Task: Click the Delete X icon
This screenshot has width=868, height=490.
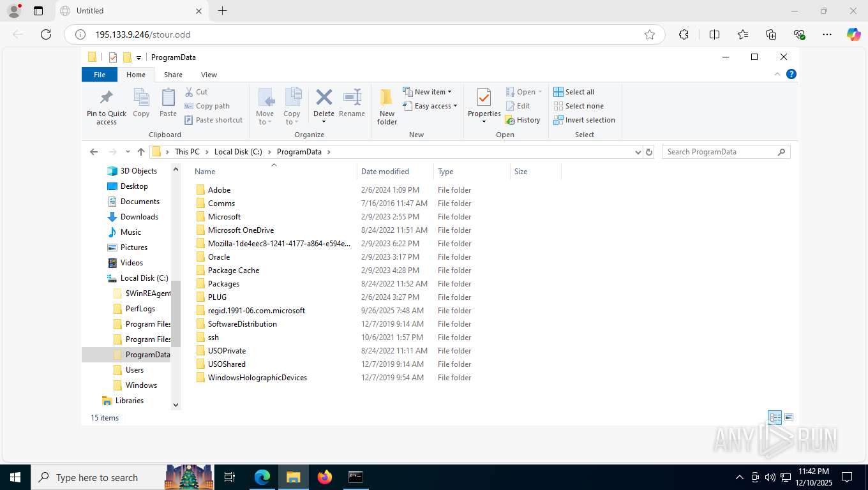Action: coord(324,97)
